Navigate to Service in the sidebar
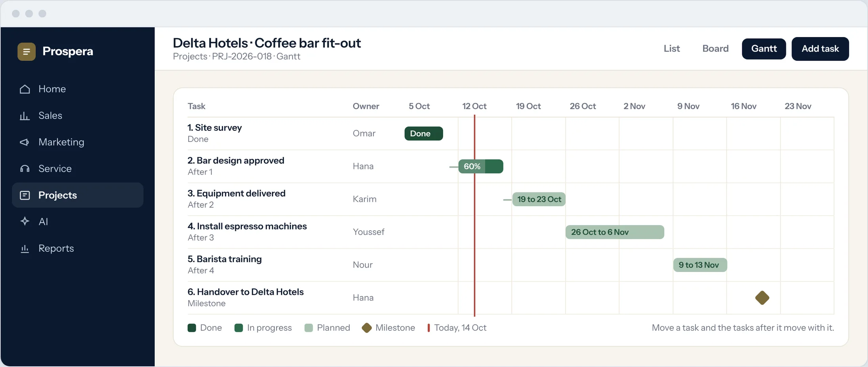This screenshot has width=868, height=367. (x=55, y=169)
